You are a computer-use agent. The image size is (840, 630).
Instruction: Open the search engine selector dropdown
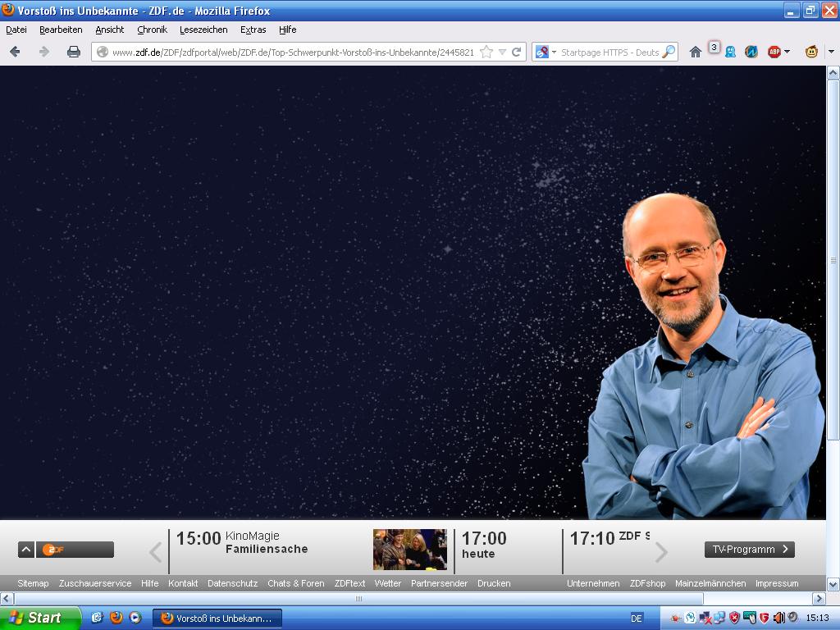(x=554, y=52)
